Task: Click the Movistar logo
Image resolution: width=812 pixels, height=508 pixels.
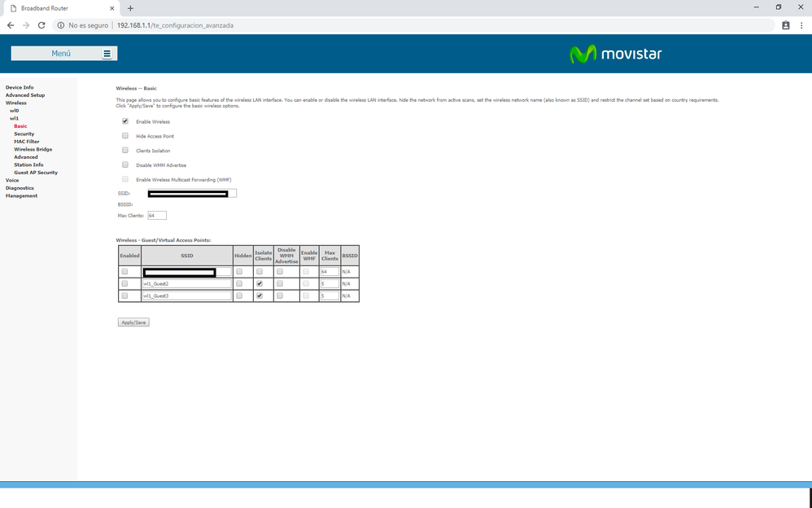Action: tap(615, 54)
